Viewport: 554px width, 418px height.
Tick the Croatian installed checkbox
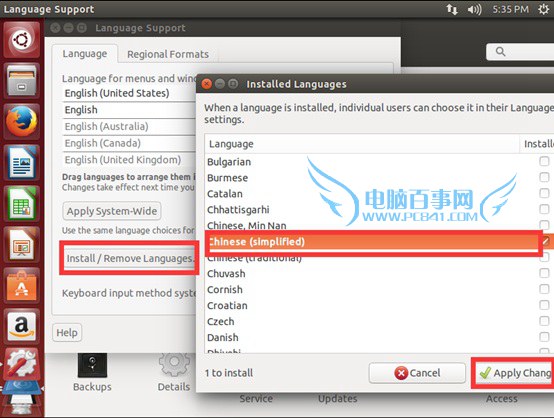[x=544, y=305]
